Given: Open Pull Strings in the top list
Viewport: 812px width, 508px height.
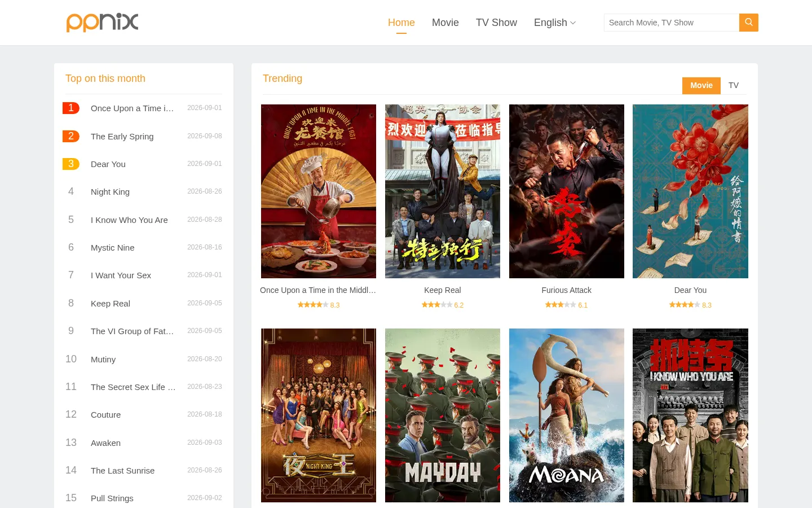Looking at the screenshot, I should point(112,498).
